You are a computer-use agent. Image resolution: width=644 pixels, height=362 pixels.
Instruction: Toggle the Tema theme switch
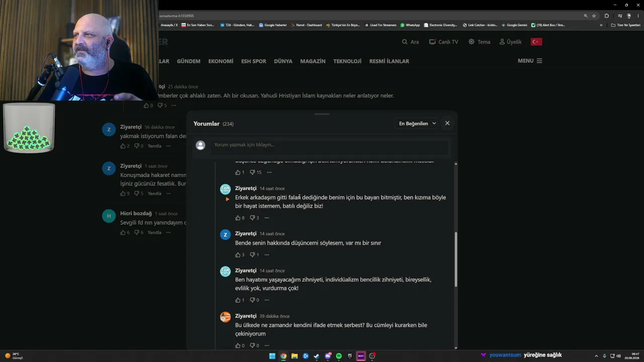479,42
